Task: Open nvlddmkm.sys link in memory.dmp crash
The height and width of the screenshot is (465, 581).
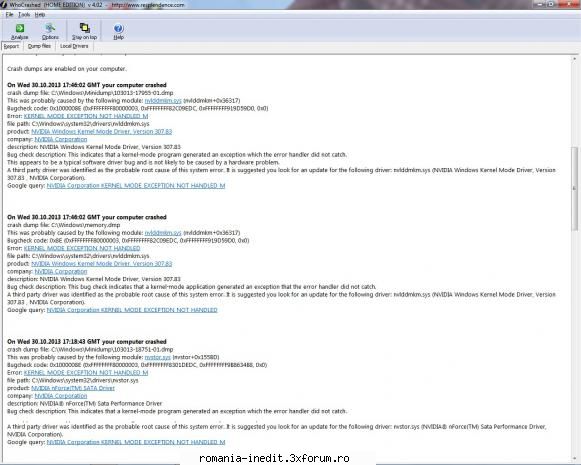Action: [163, 233]
